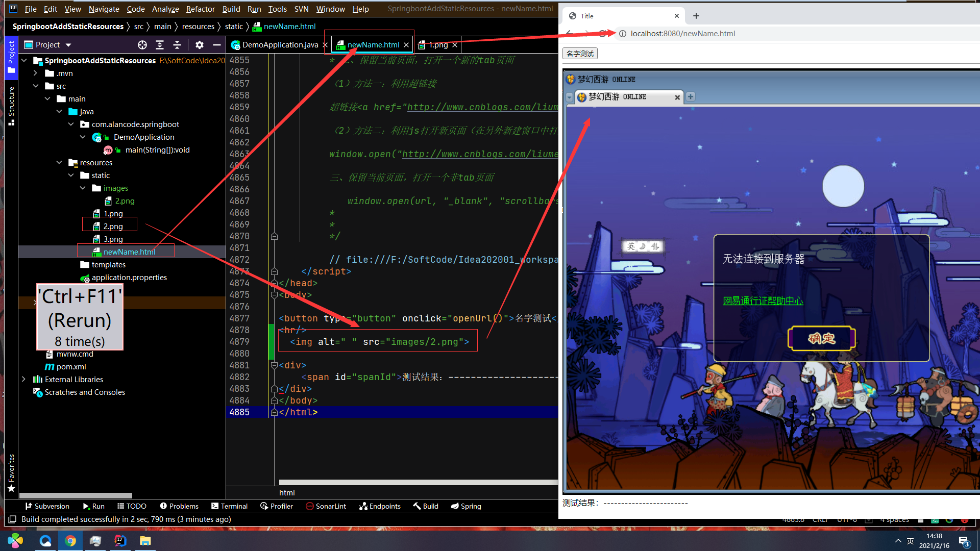Open the Project view dropdown
This screenshot has height=551, width=980.
click(x=68, y=45)
